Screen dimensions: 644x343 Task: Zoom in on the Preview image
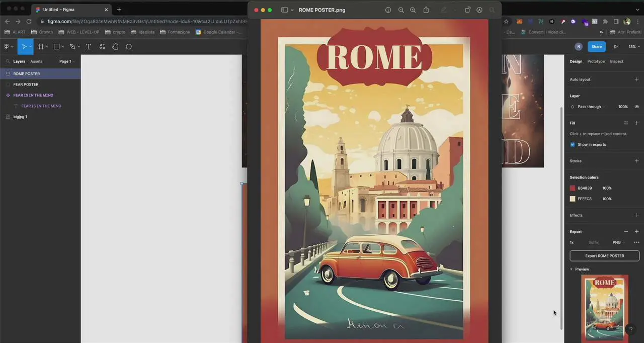click(x=413, y=10)
